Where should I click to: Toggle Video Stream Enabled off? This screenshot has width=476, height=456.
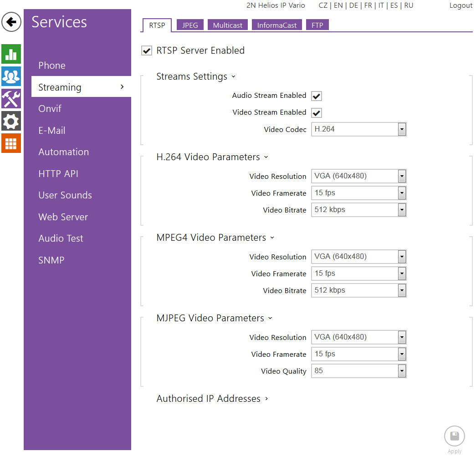pyautogui.click(x=316, y=113)
